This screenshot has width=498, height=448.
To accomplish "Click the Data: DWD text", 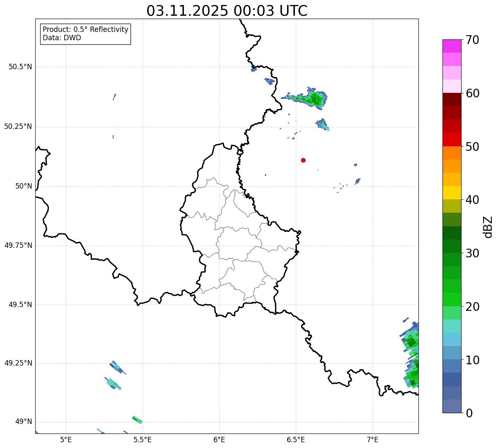I will pyautogui.click(x=62, y=38).
